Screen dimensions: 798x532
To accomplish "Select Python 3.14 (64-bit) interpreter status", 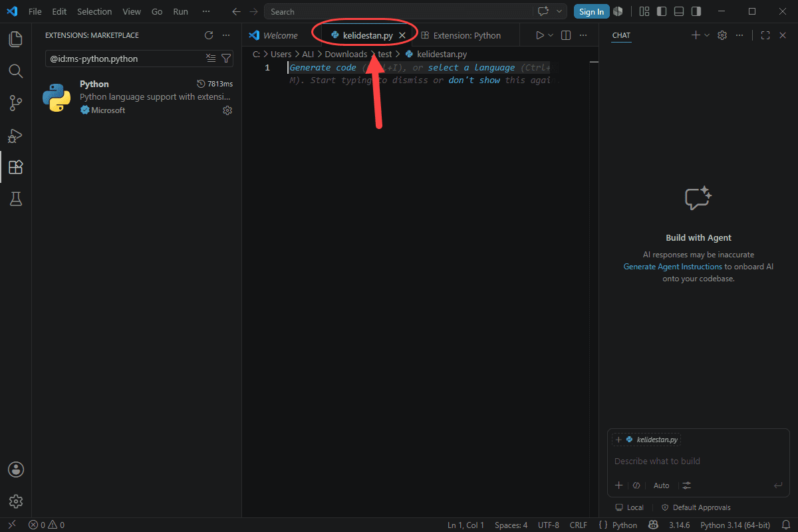I will coord(735,525).
